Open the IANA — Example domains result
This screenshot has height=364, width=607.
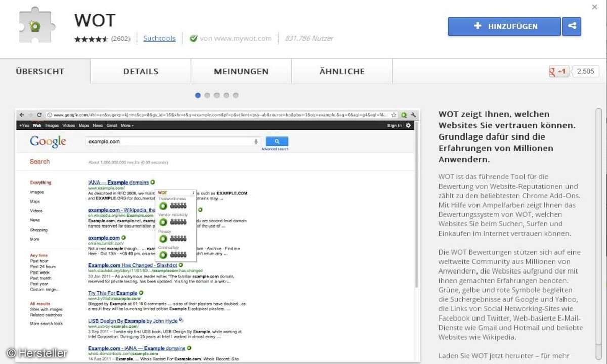(x=118, y=182)
